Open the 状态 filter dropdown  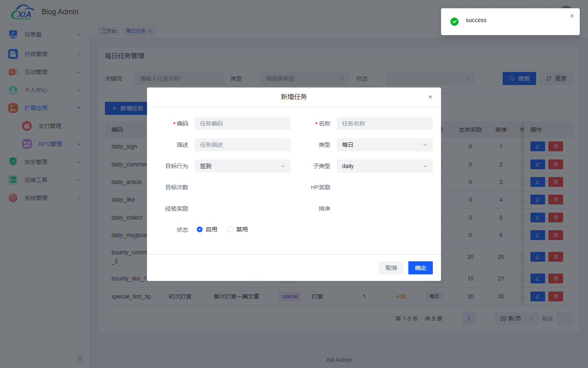(430, 79)
